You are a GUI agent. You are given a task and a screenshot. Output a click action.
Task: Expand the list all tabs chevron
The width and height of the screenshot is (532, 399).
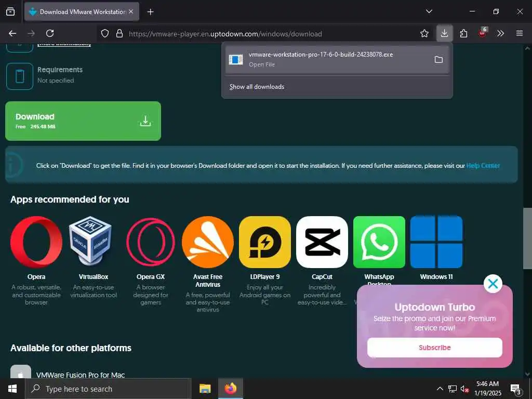pos(429,11)
